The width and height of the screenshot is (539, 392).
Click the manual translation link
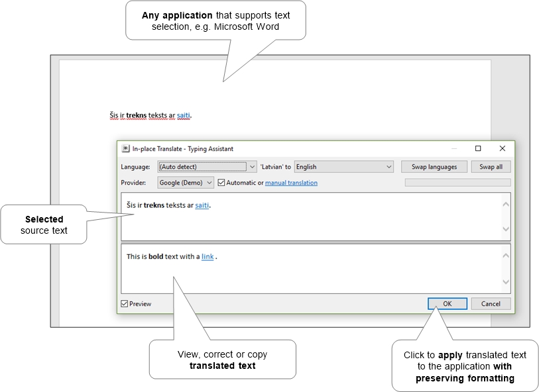click(291, 183)
